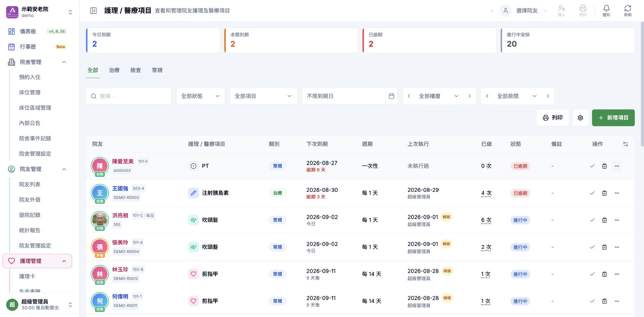Click the 新增項目 button
This screenshot has height=317, width=644.
613,118
